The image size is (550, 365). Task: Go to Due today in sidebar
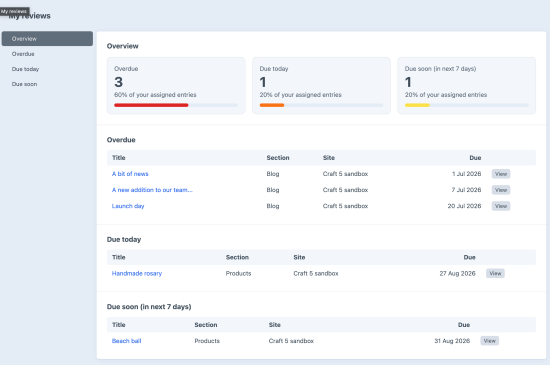(25, 69)
